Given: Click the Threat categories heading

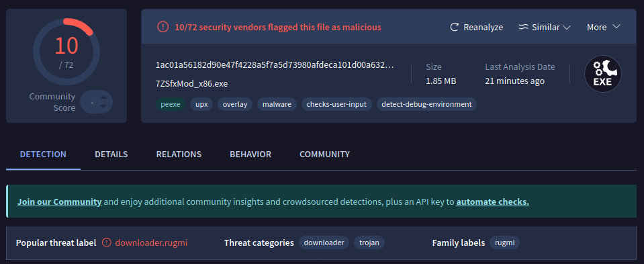Looking at the screenshot, I should pos(259,243).
